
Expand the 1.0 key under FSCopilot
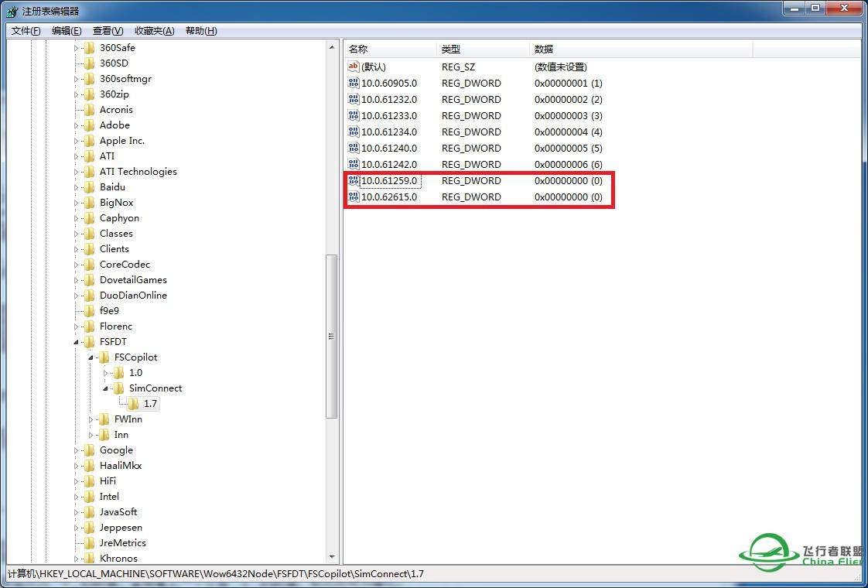pyautogui.click(x=105, y=374)
